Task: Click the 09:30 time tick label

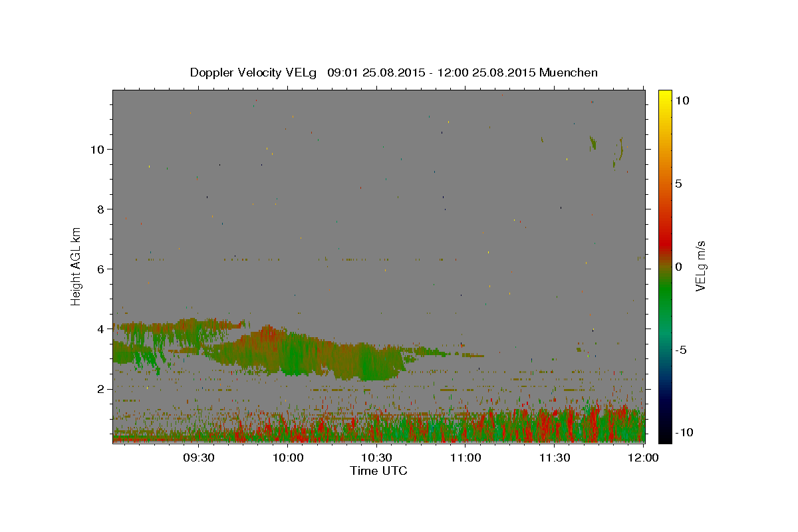Action: pos(199,458)
